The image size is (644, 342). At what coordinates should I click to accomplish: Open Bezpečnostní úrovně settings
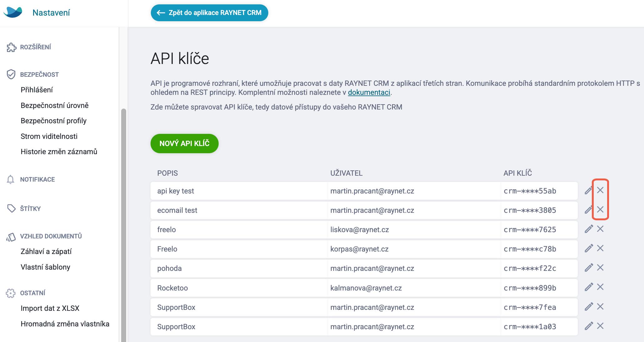click(55, 105)
